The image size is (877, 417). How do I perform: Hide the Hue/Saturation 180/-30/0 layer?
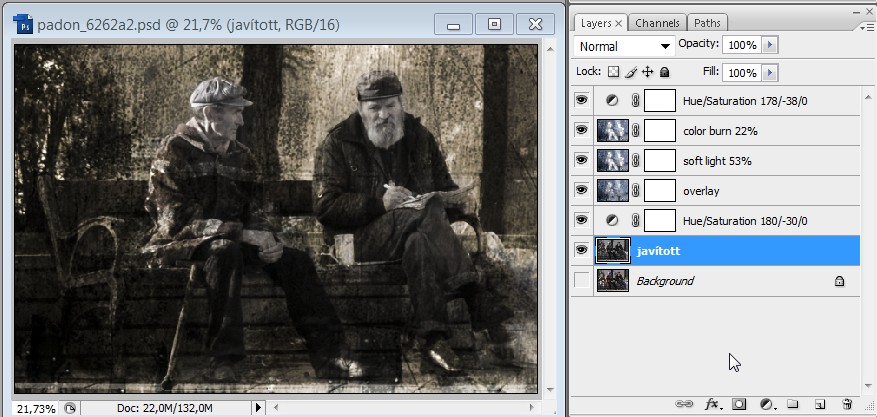(582, 220)
